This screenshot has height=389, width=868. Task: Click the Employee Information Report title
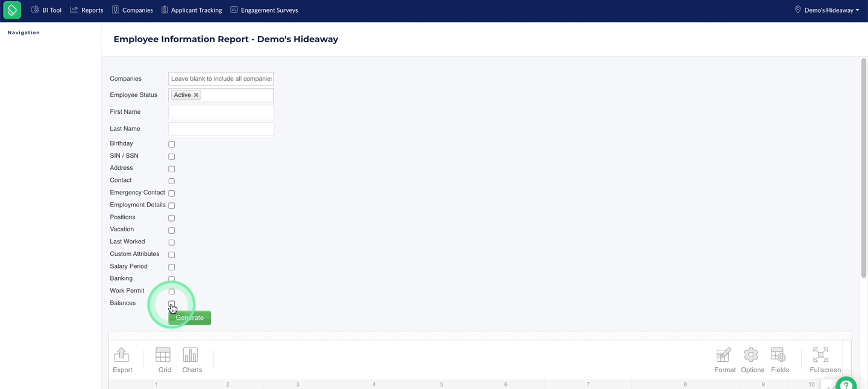pyautogui.click(x=226, y=39)
